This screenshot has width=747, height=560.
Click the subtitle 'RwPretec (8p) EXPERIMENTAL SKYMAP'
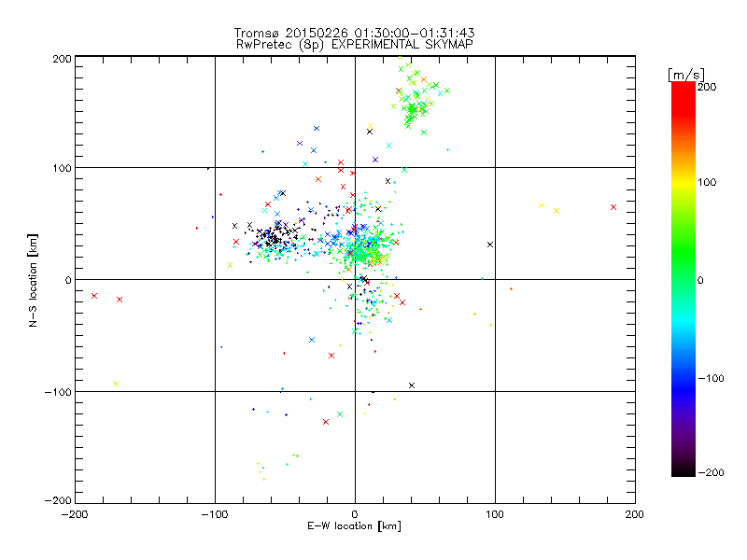355,45
